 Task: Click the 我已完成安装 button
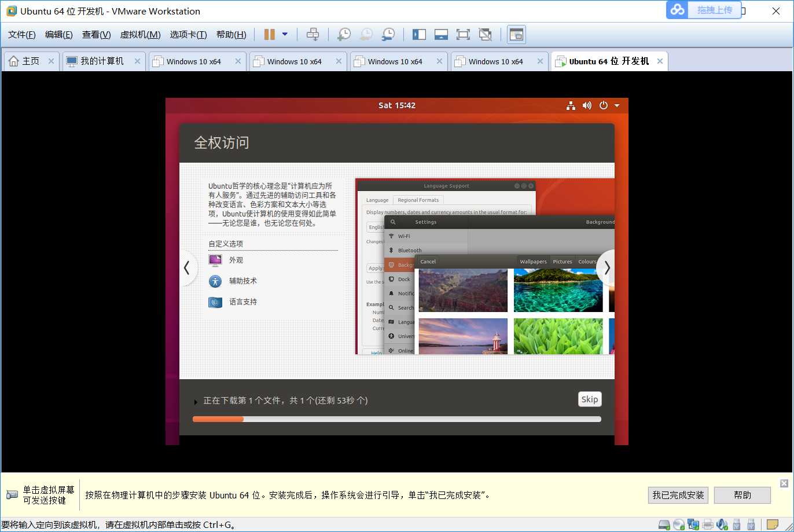pos(678,495)
